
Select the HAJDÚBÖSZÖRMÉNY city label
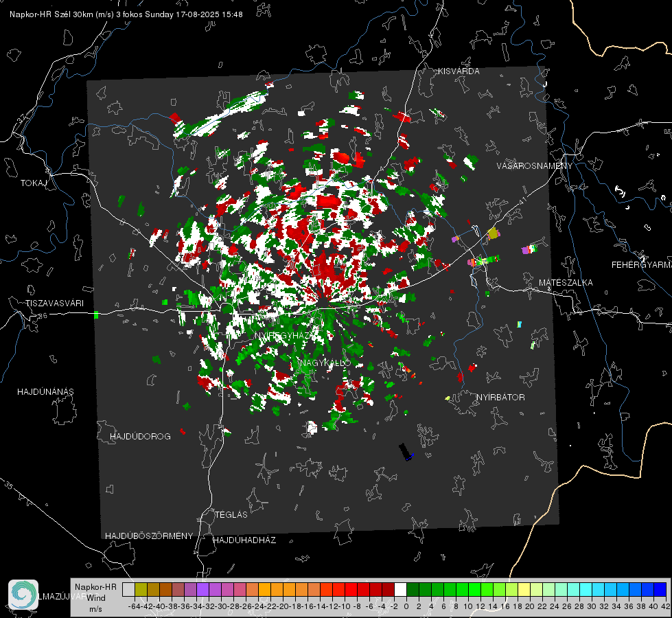(149, 536)
